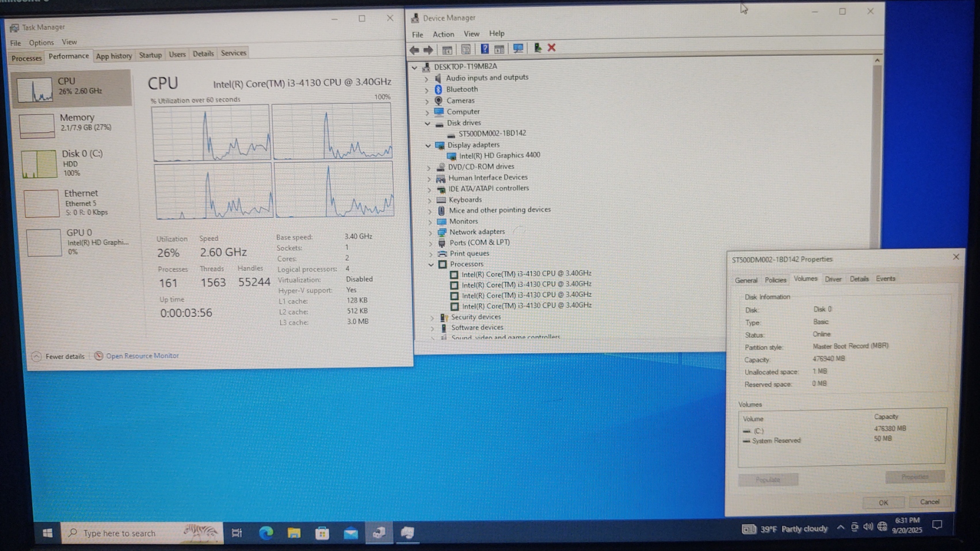
Task: Expand the Bluetooth category
Action: pyautogui.click(x=426, y=90)
